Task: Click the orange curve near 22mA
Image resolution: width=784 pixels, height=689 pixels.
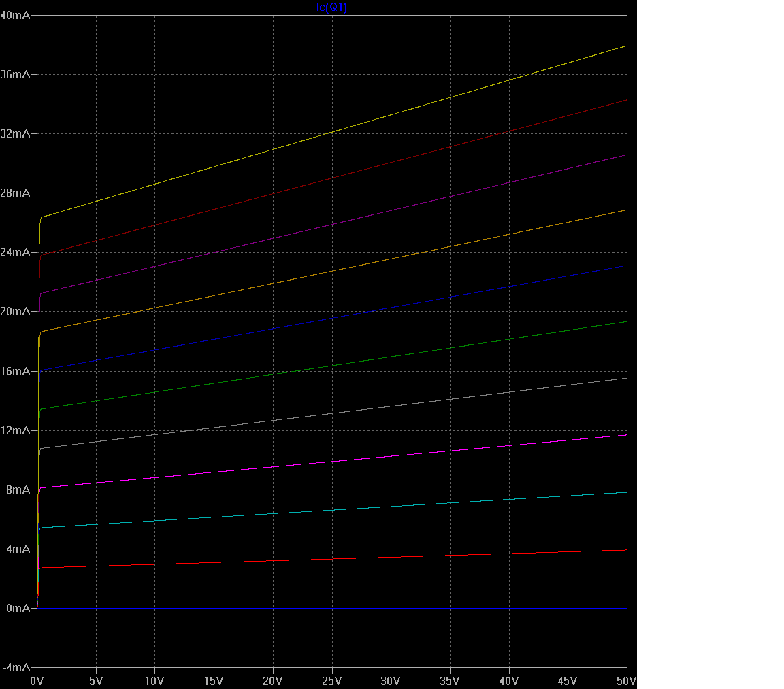Action: 332,271
